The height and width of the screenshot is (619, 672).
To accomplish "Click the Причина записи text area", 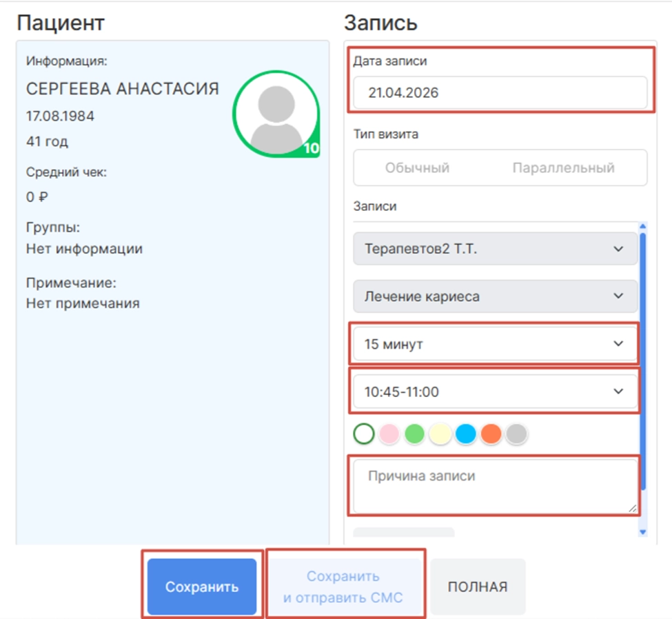I will [495, 486].
